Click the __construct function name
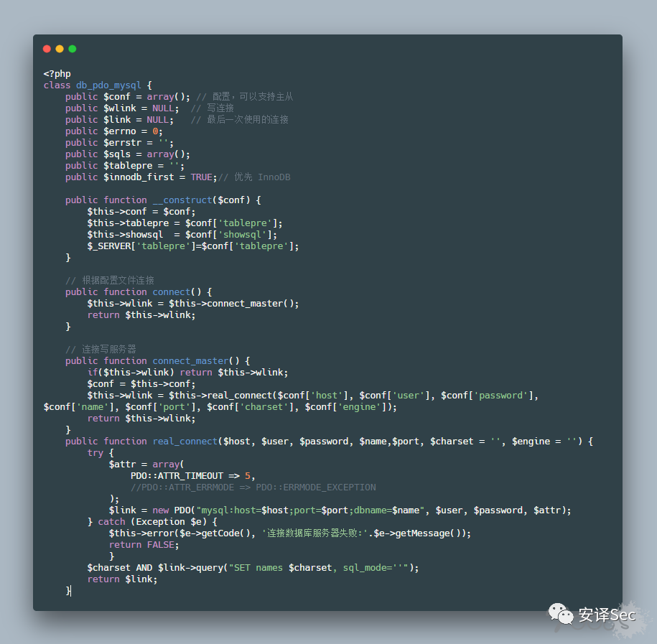This screenshot has width=657, height=644. pos(182,200)
